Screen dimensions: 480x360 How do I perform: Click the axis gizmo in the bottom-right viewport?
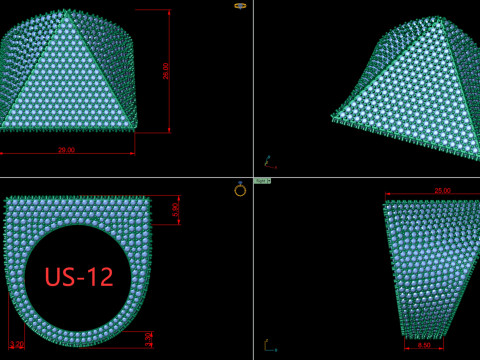coord(270,346)
